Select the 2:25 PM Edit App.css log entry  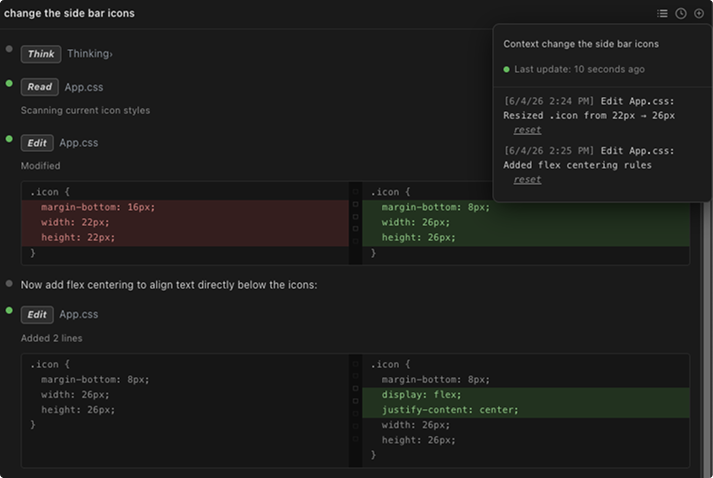click(x=589, y=158)
